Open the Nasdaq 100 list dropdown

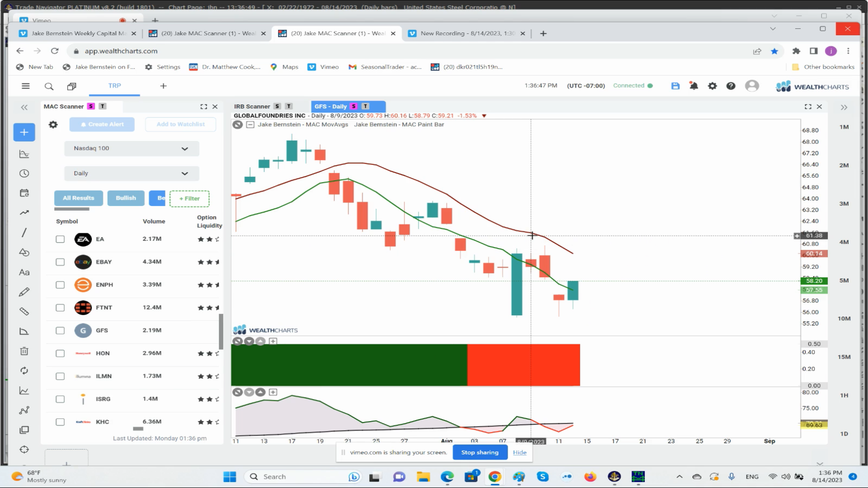pos(132,149)
